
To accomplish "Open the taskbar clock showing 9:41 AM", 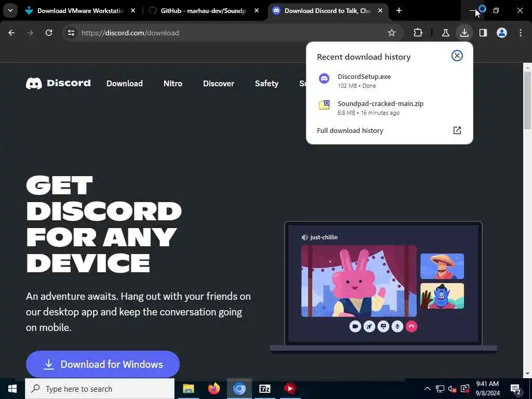I will (x=487, y=389).
